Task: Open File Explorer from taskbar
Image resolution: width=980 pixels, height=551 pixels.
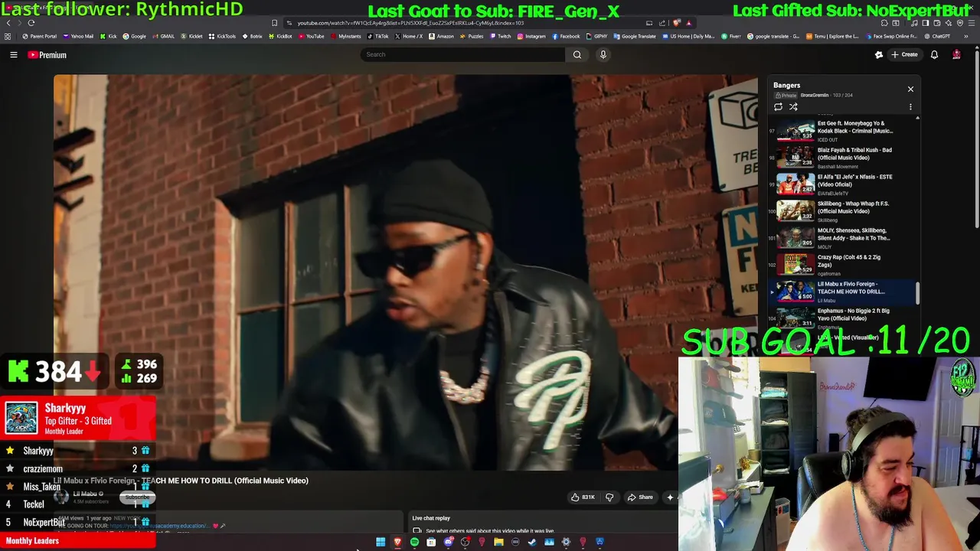Action: point(498,543)
